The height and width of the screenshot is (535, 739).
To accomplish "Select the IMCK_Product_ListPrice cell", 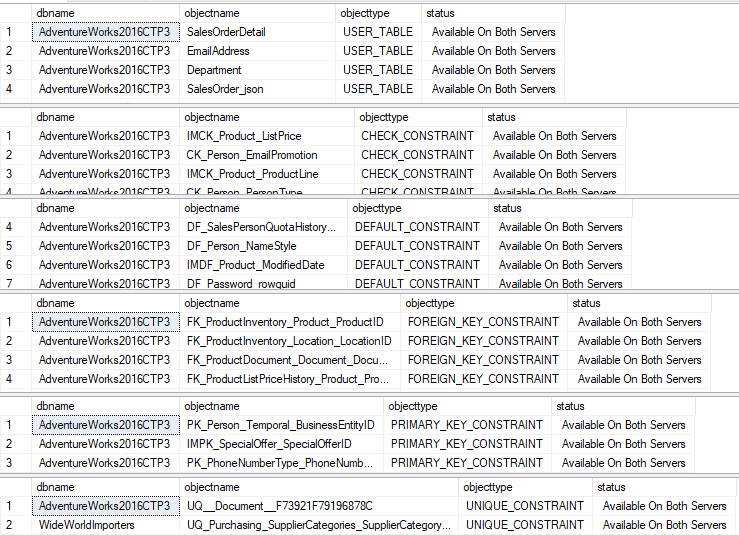I will 267,136.
